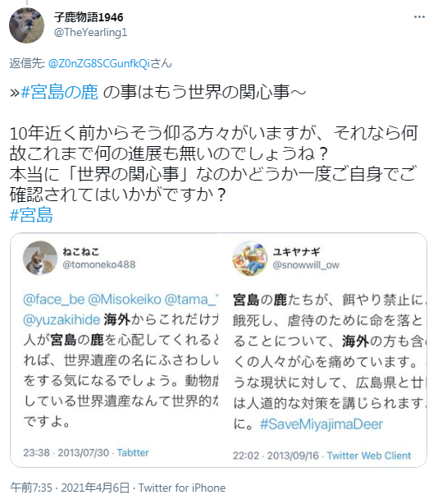
Task: Follow the #宮島の鹿 hashtag
Action: tap(59, 92)
